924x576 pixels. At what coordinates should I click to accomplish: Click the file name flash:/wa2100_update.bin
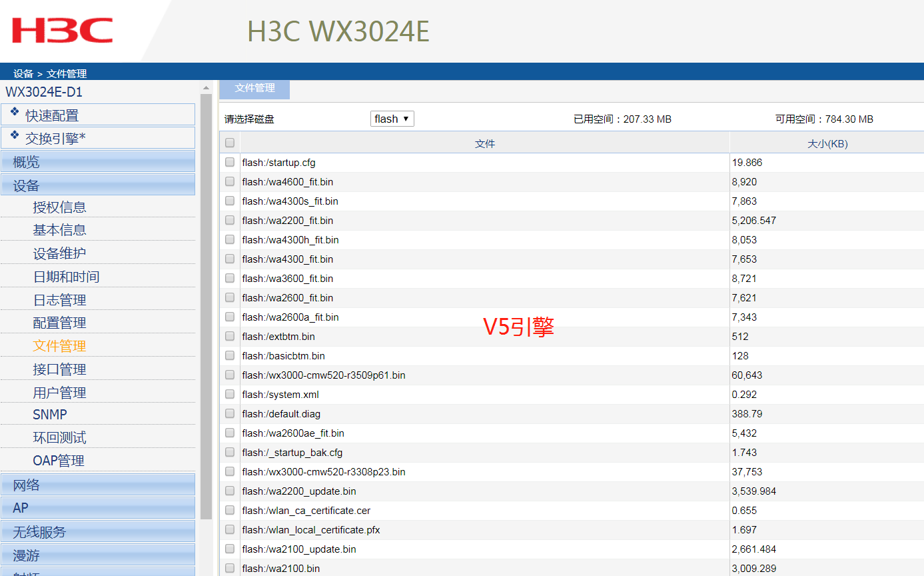[x=299, y=549]
